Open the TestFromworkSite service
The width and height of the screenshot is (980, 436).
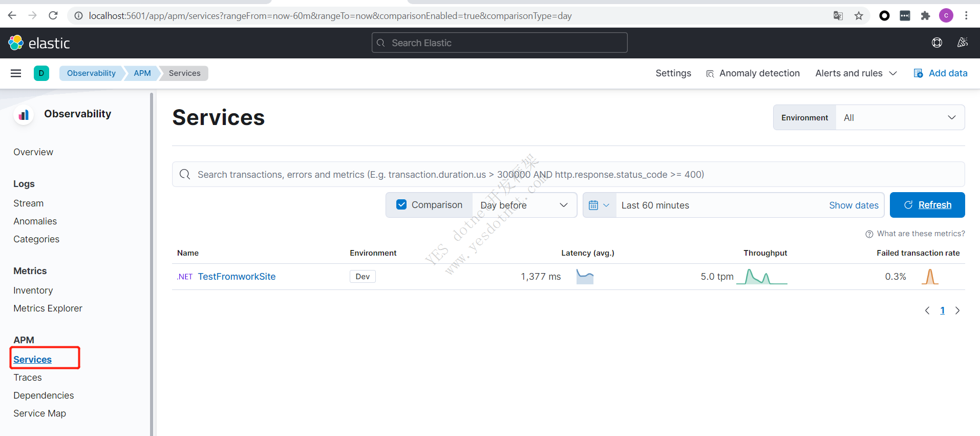237,277
